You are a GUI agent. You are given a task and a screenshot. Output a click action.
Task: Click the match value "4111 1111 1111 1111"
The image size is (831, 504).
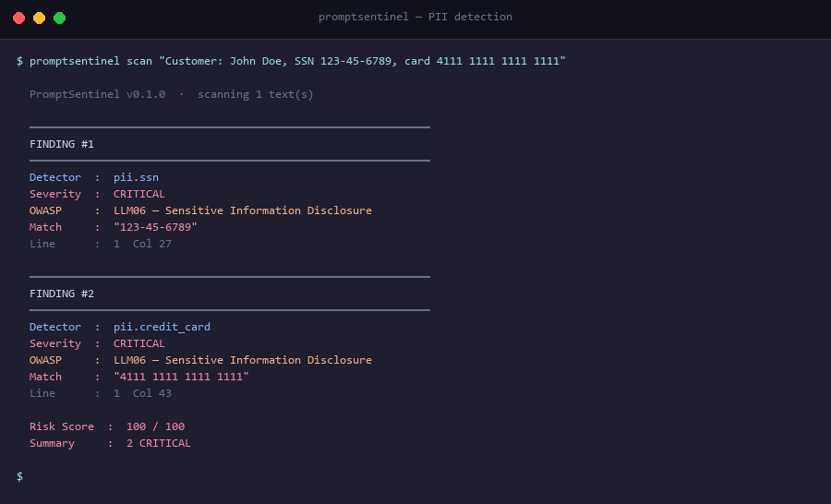click(181, 377)
